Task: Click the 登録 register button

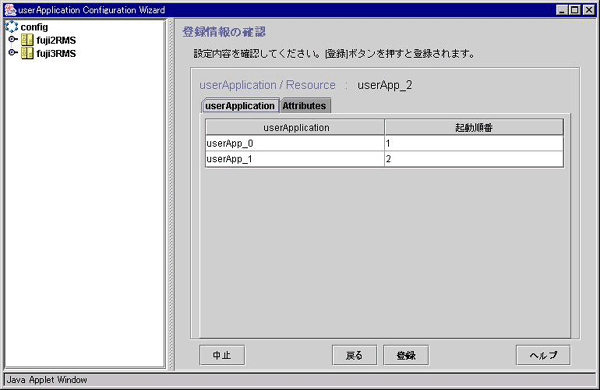Action: click(x=406, y=355)
